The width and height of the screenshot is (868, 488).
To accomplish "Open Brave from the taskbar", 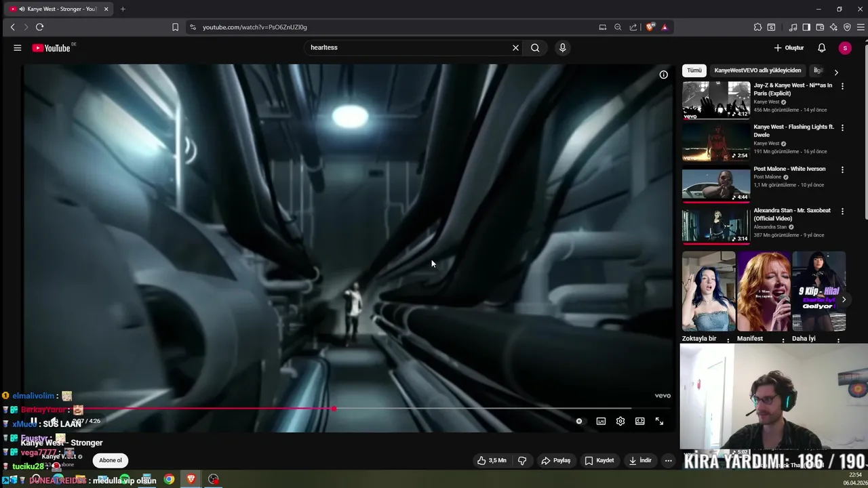I will (x=191, y=479).
